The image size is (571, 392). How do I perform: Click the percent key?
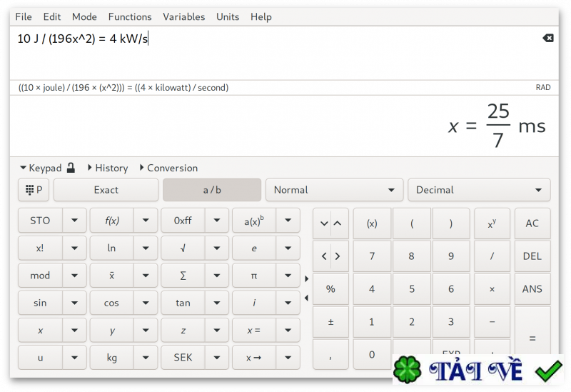pyautogui.click(x=330, y=289)
